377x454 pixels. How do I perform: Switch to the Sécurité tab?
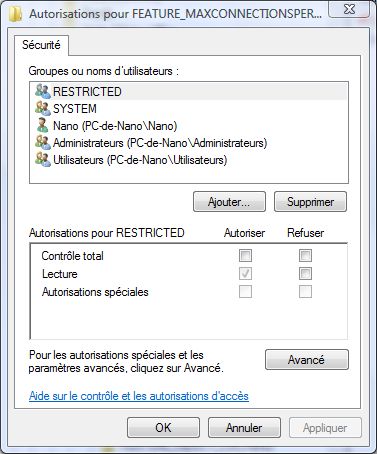(x=41, y=45)
